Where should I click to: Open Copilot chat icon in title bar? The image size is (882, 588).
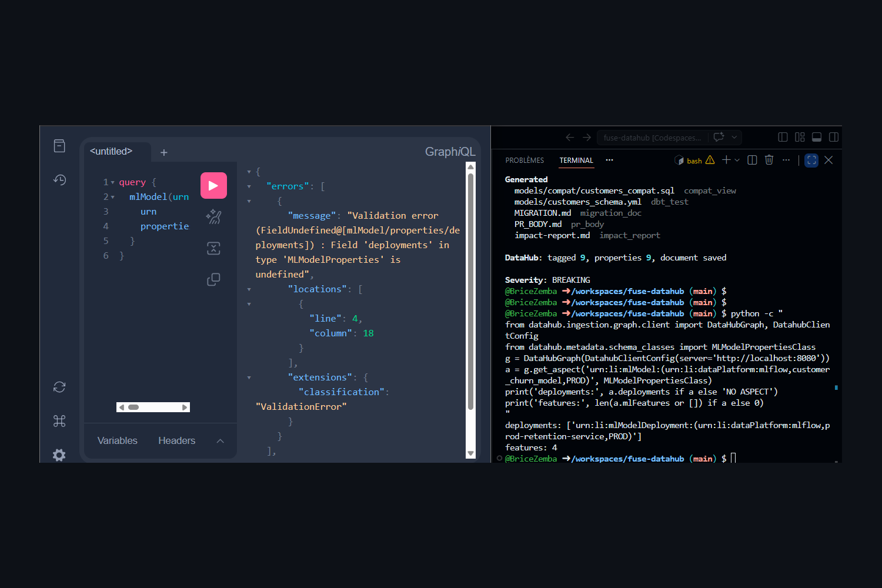pos(719,137)
